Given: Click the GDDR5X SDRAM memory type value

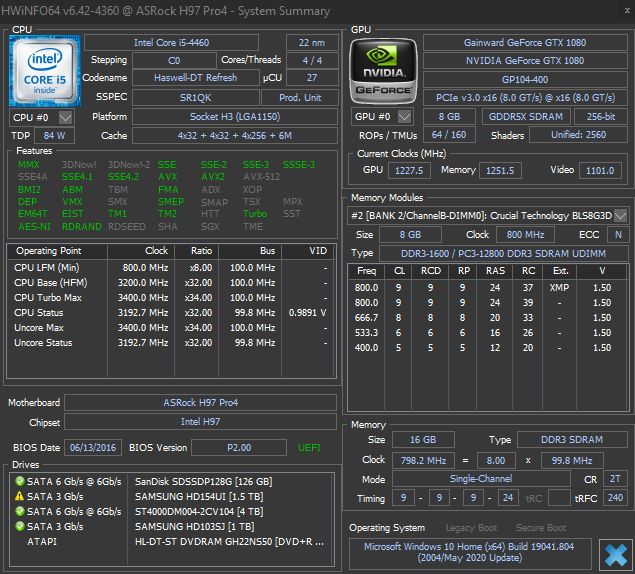Looking at the screenshot, I should pyautogui.click(x=526, y=117).
